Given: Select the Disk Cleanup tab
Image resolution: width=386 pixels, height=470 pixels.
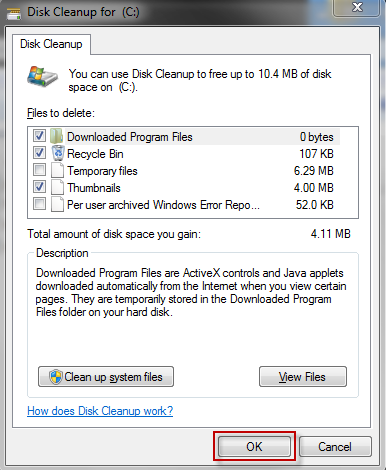Looking at the screenshot, I should pos(51,44).
